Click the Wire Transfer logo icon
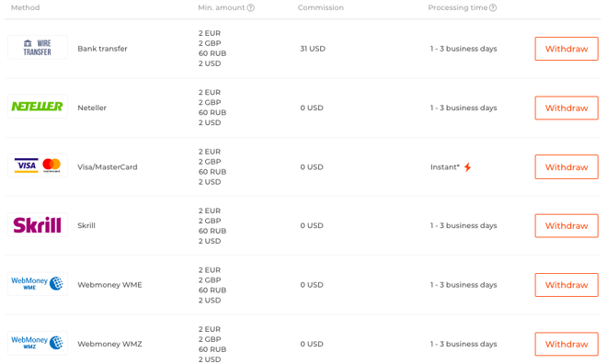 tap(38, 47)
